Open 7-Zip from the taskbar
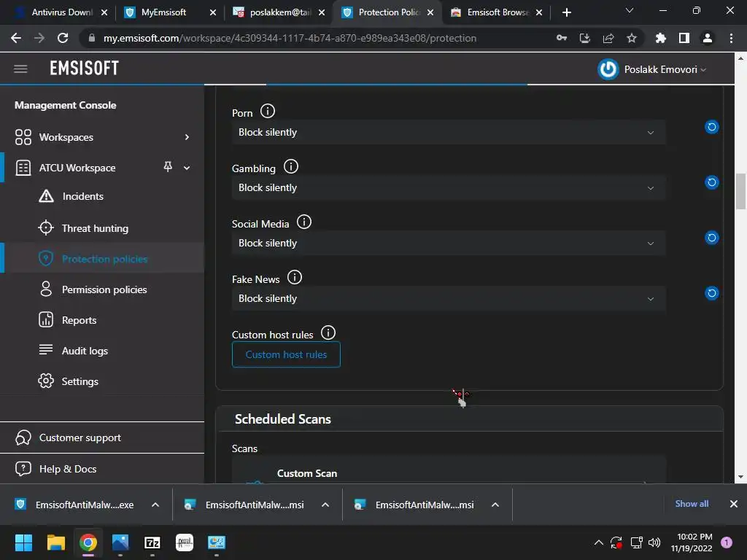Screen dimensions: 747x560 click(152, 542)
